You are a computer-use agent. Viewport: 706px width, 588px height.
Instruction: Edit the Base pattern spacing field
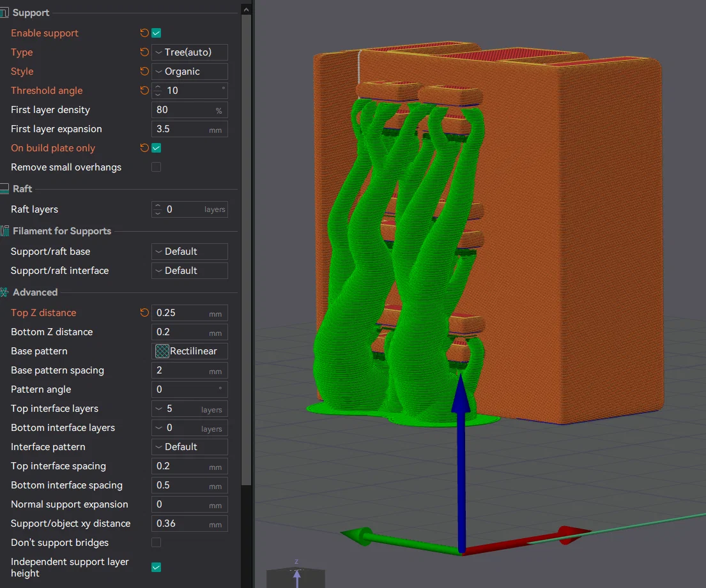point(190,370)
